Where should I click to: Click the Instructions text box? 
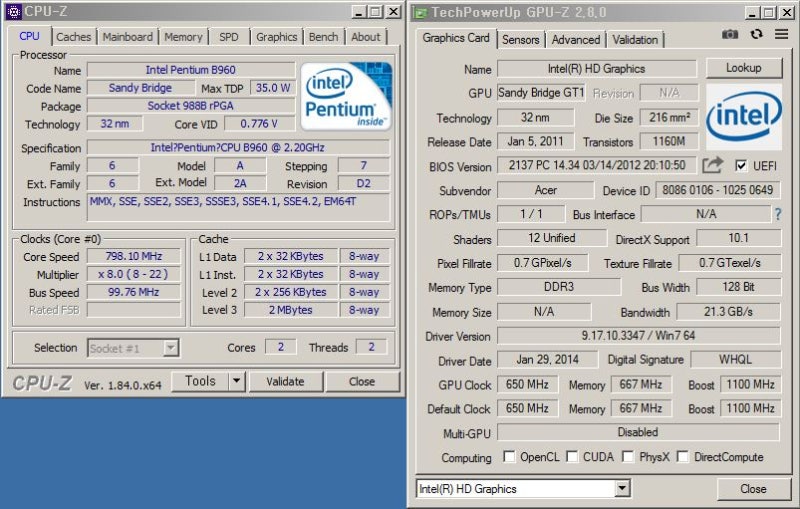click(239, 207)
